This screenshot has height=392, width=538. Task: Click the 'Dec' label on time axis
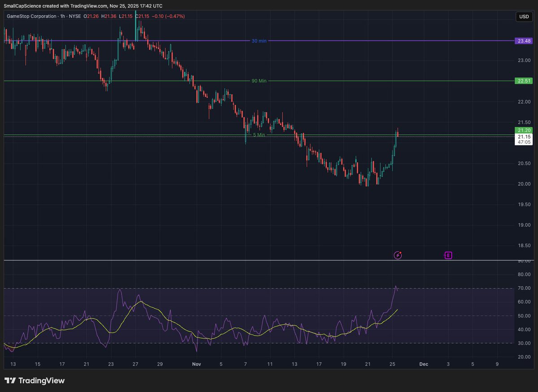click(424, 364)
